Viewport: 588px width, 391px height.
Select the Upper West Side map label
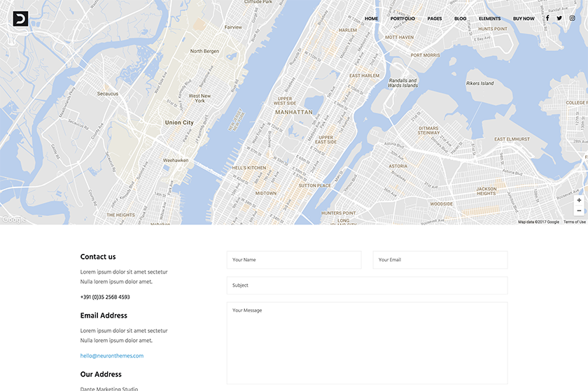tap(285, 101)
